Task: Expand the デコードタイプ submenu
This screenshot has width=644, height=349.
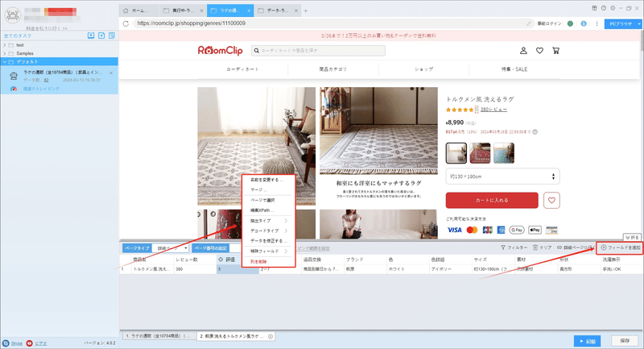Action: coord(269,231)
